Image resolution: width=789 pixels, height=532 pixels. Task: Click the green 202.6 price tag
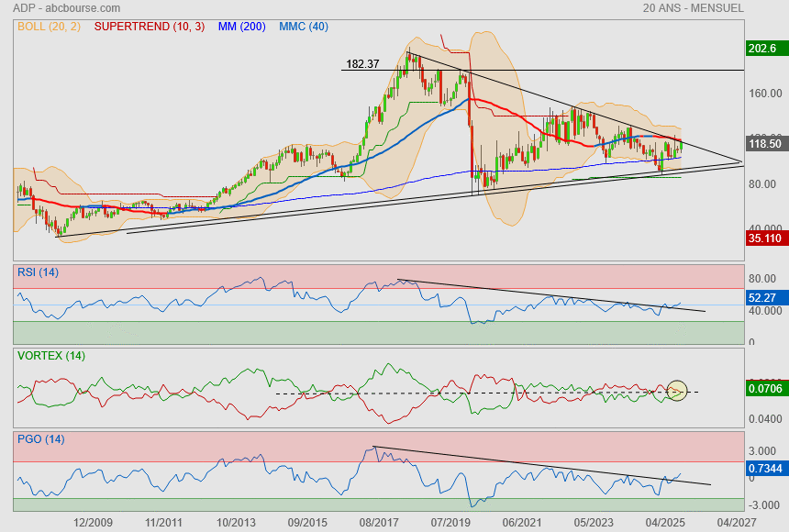(762, 49)
